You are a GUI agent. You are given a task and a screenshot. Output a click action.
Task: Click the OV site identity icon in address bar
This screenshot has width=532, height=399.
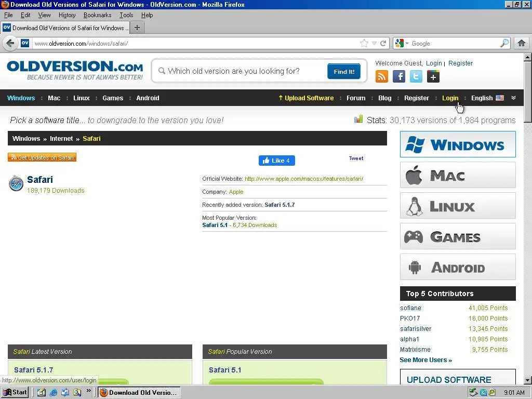(x=25, y=43)
